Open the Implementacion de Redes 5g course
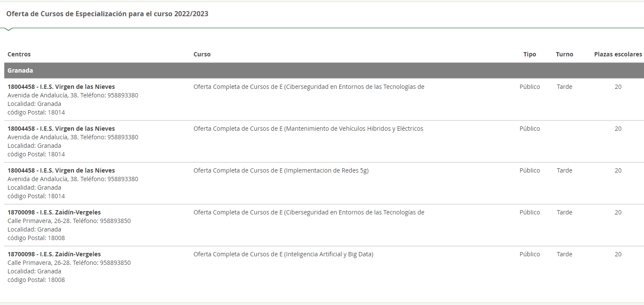644x305 pixels. pos(281,170)
